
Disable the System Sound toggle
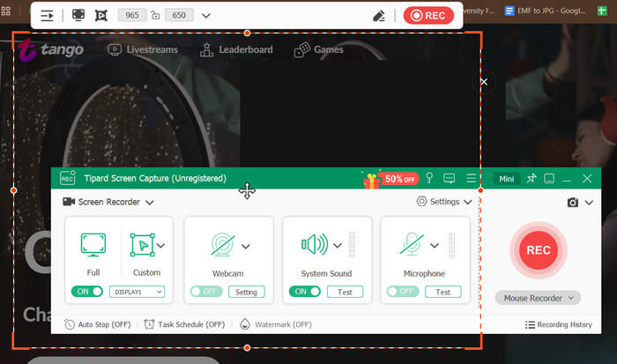[305, 292]
